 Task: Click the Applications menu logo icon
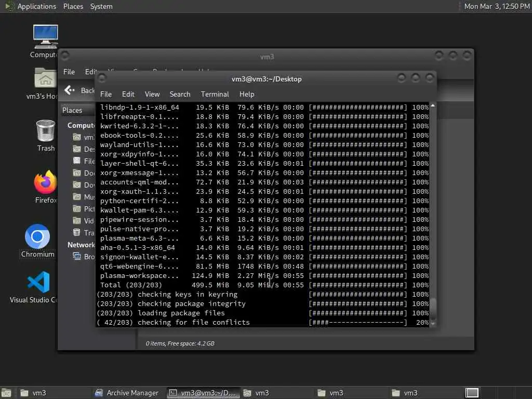[x=8, y=6]
